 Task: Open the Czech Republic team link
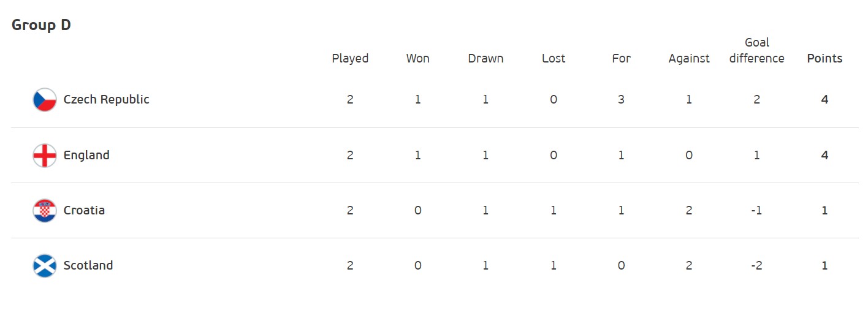pyautogui.click(x=106, y=99)
